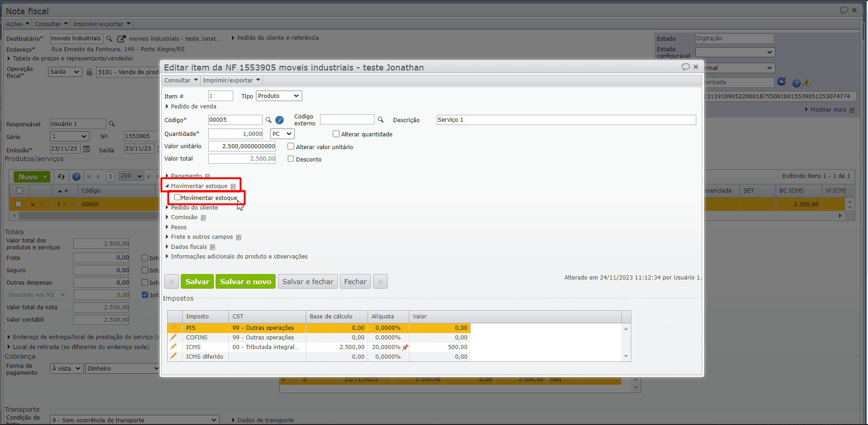
Task: Select the 00005 product row checkbox
Action: [x=19, y=204]
